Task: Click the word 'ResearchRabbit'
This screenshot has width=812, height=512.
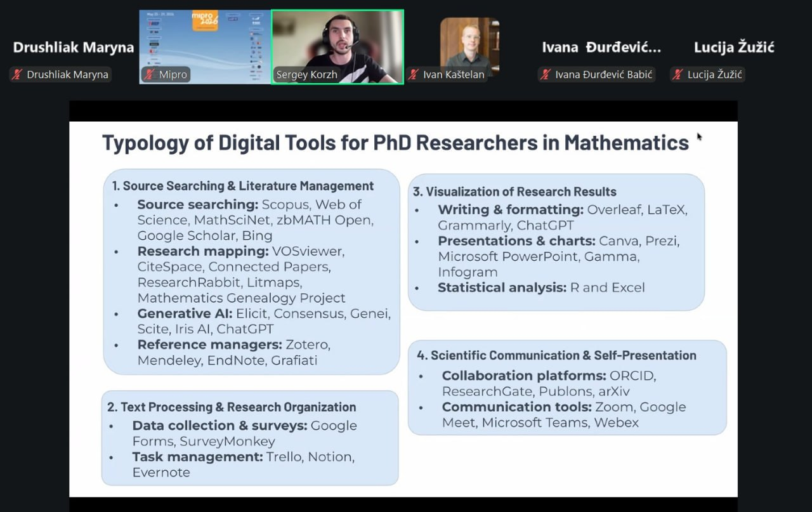Action: (x=189, y=282)
